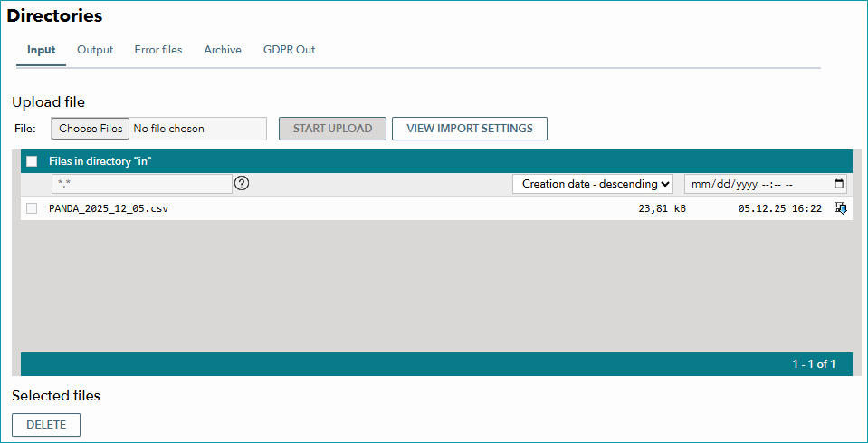This screenshot has height=443, width=868.
Task: Click the 'Files in directory "in"' header
Action: click(100, 161)
